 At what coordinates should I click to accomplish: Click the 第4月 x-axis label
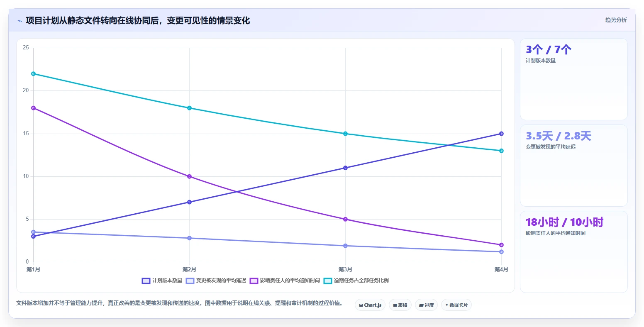[x=501, y=270]
